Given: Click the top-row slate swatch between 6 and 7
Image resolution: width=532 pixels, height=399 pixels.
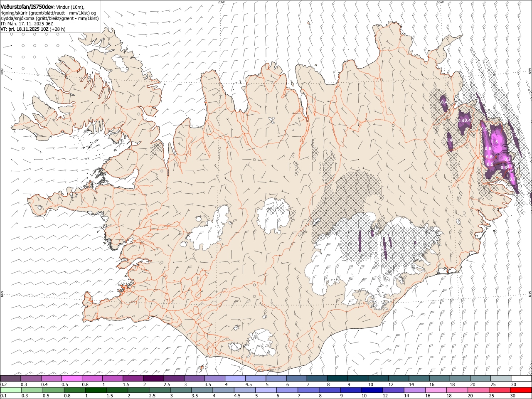Looking at the screenshot, I should 296,378.
